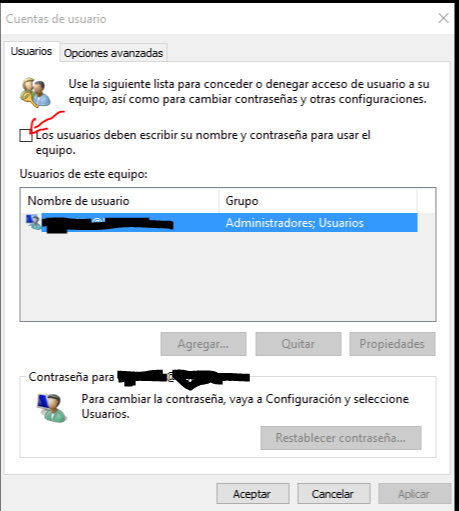This screenshot has height=511, width=459.
Task: Open Propiedades for the selected user
Action: click(392, 344)
